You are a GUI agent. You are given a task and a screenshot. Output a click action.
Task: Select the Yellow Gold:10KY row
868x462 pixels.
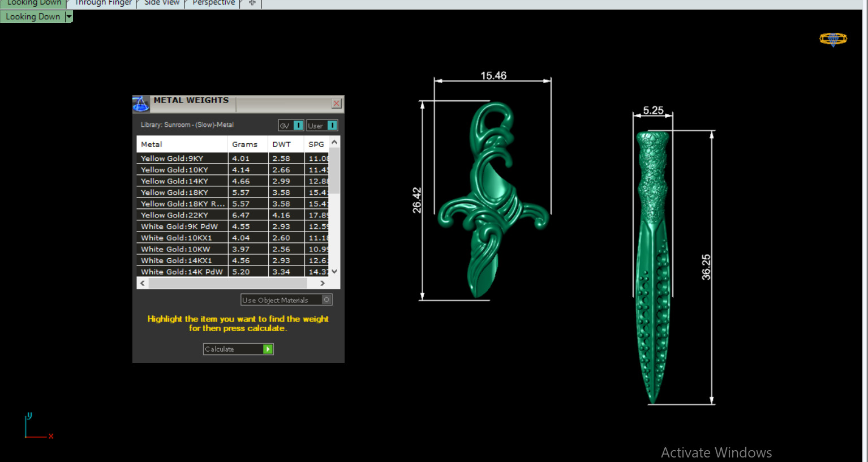(233, 170)
